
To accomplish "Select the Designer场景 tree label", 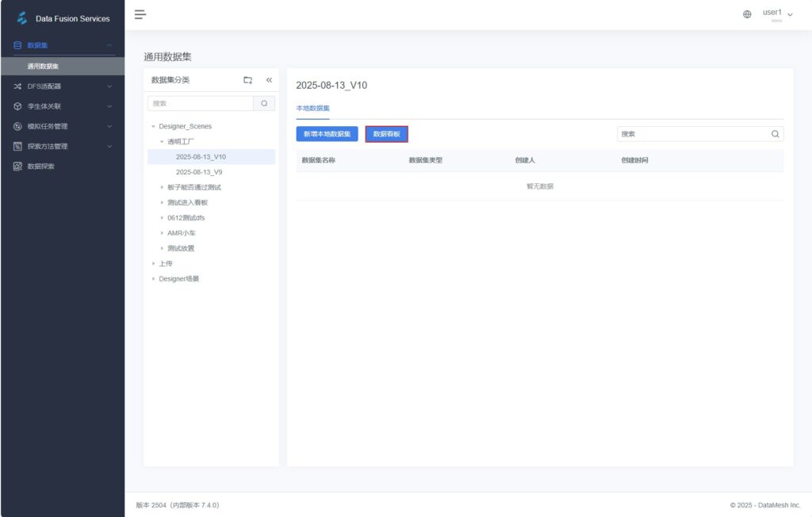I will coord(178,278).
